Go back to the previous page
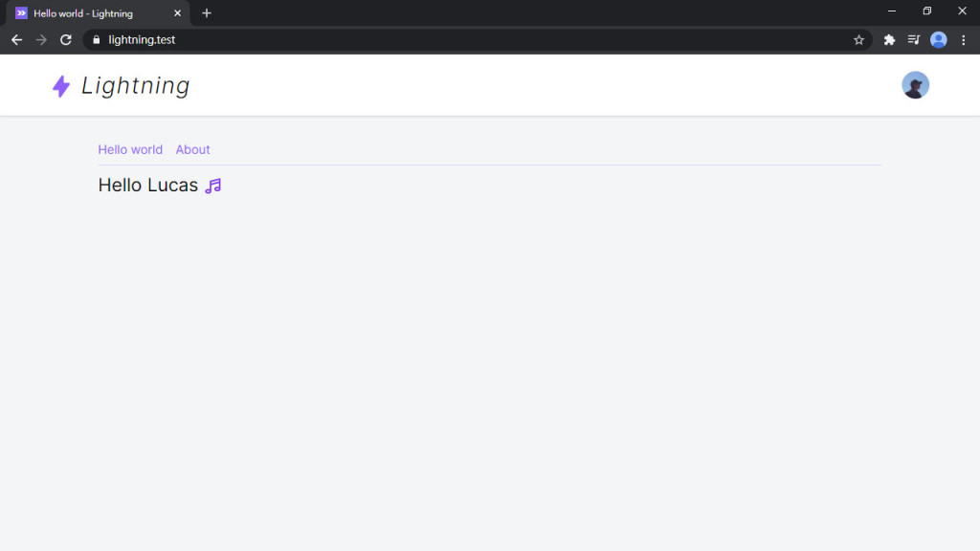The image size is (980, 551). 17,40
